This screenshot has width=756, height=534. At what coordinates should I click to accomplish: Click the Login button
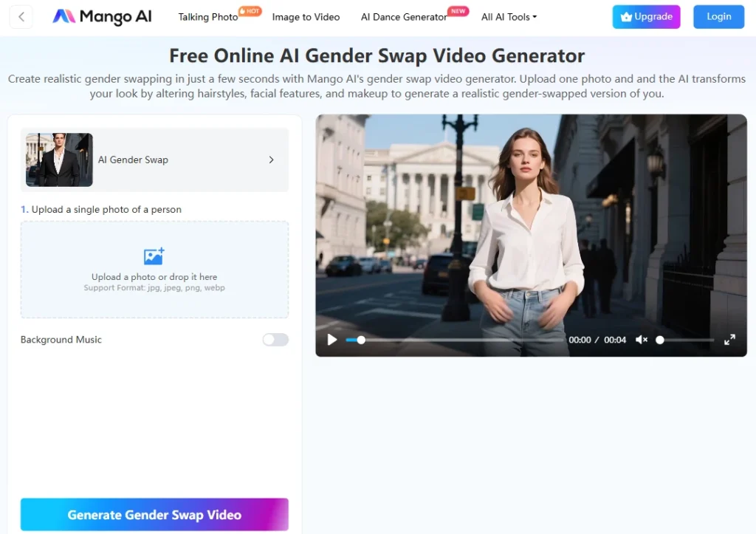[718, 16]
